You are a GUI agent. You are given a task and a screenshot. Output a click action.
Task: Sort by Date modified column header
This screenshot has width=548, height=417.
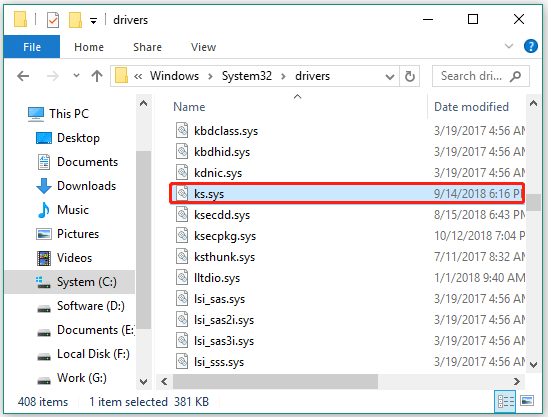(x=471, y=107)
